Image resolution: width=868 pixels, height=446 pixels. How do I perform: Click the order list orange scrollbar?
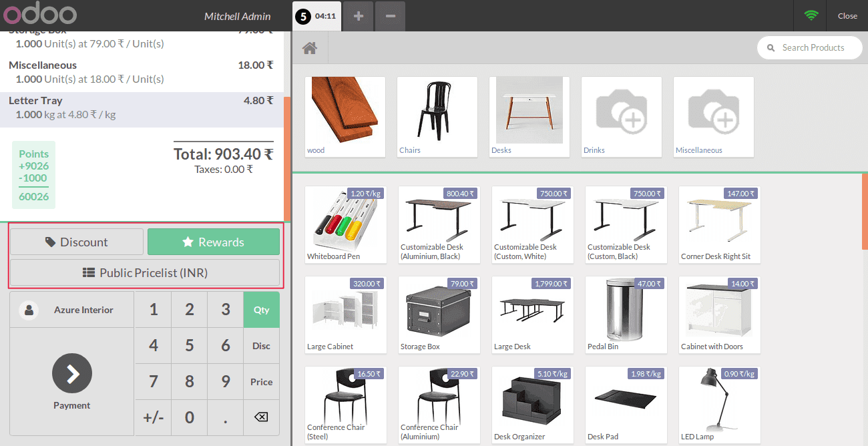click(x=287, y=159)
